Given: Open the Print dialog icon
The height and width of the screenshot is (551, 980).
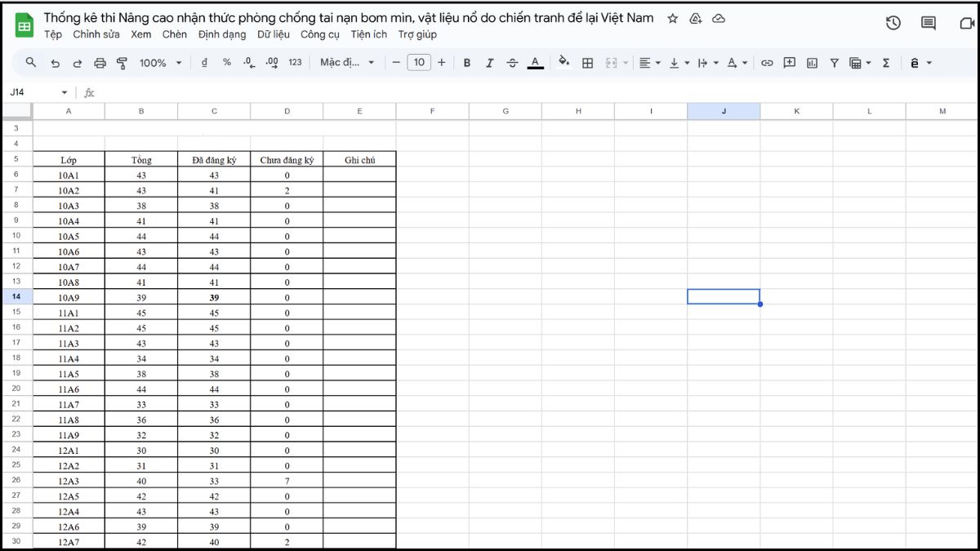Looking at the screenshot, I should (101, 62).
